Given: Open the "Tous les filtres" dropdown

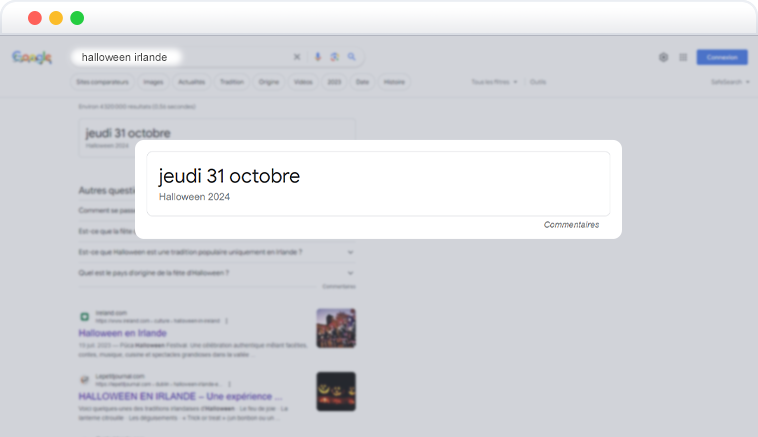Looking at the screenshot, I should click(495, 82).
